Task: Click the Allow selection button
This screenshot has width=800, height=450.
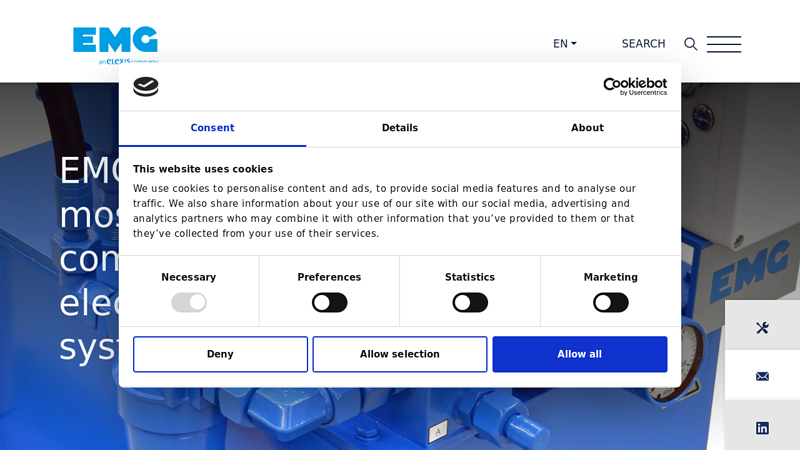Action: [x=400, y=354]
